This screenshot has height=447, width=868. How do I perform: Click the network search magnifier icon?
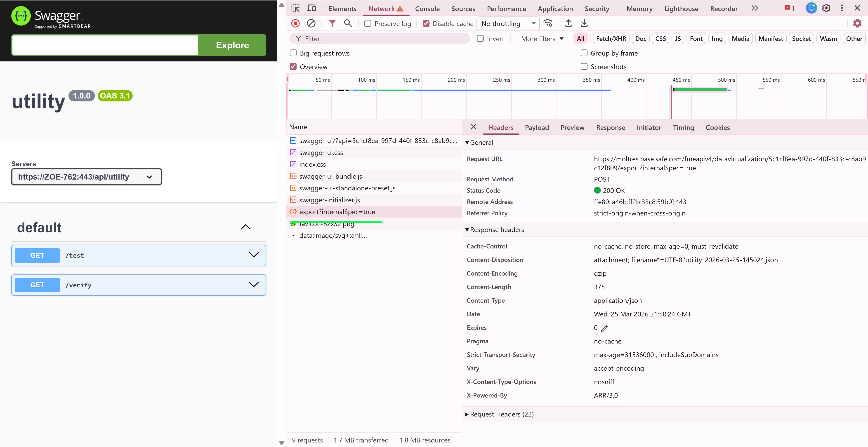348,23
